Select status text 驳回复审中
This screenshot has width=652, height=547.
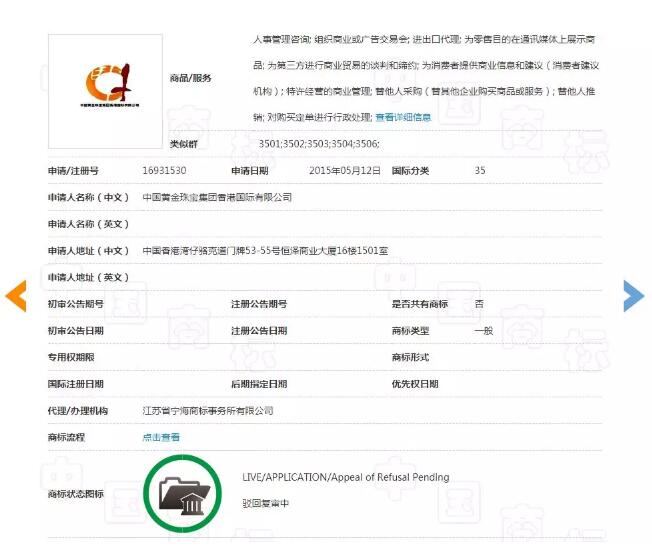(x=265, y=503)
